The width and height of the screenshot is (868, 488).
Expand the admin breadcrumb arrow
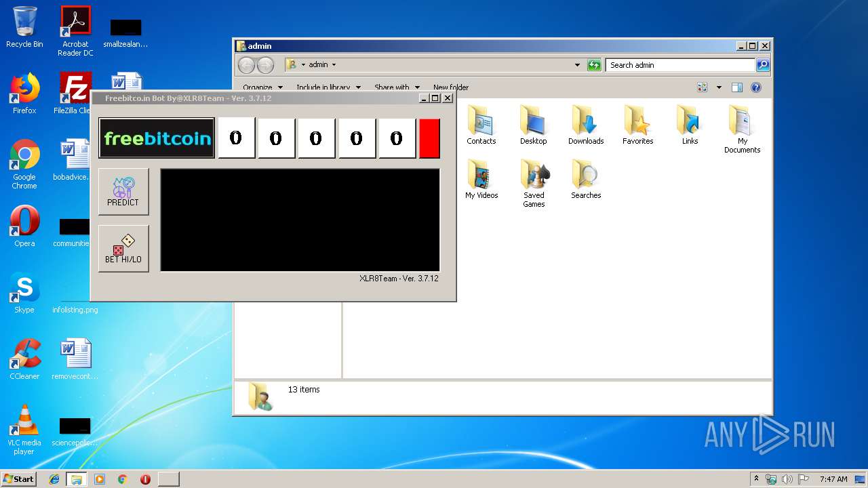pos(334,65)
